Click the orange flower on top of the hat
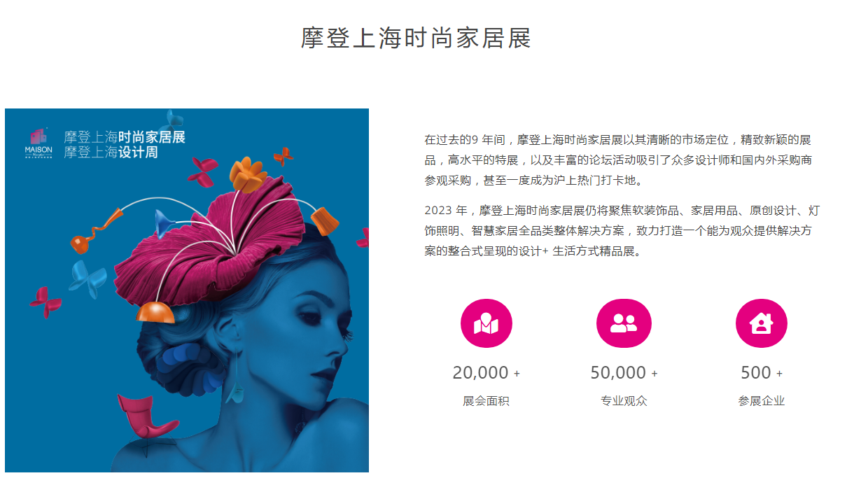 pyautogui.click(x=249, y=174)
